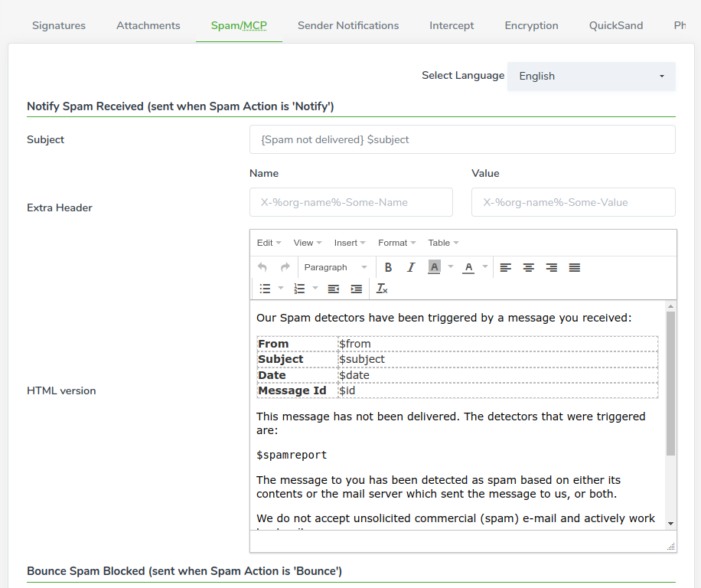Undo the last edit in editor
The image size is (701, 588).
(x=262, y=267)
